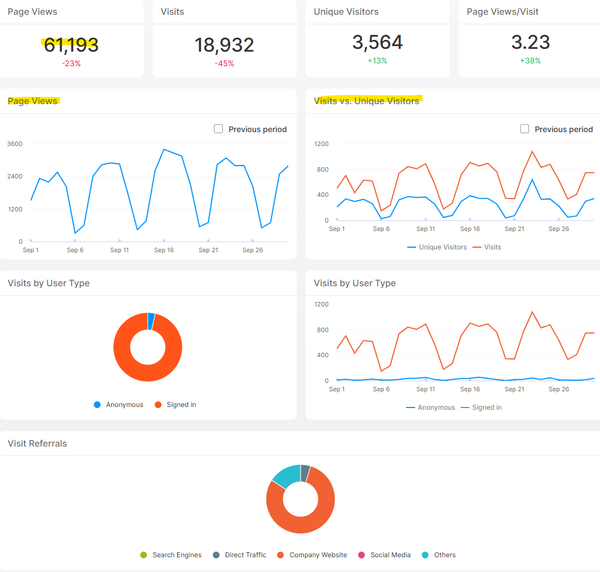The image size is (600, 572).
Task: Open the Page Views 61,193 summary card
Action: 72,38
